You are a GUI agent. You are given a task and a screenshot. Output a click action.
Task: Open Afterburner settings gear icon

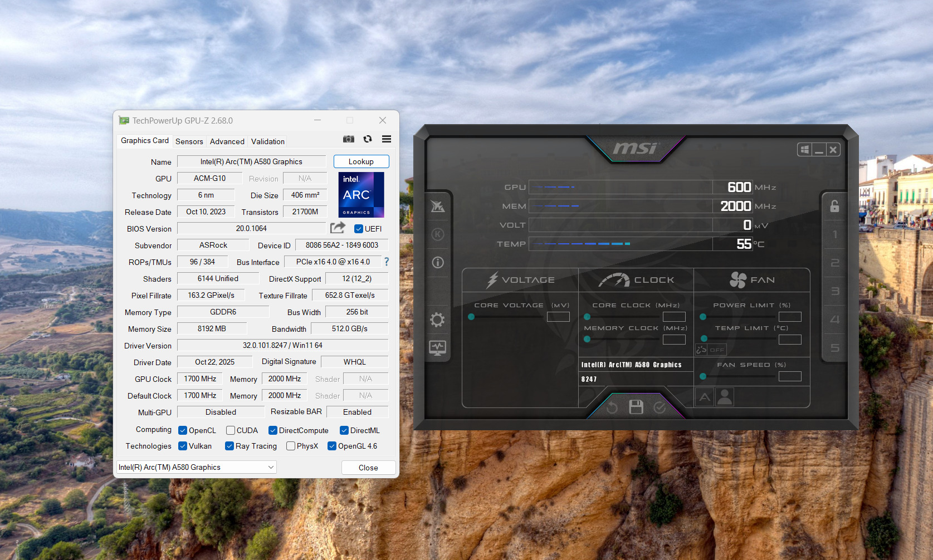click(438, 320)
